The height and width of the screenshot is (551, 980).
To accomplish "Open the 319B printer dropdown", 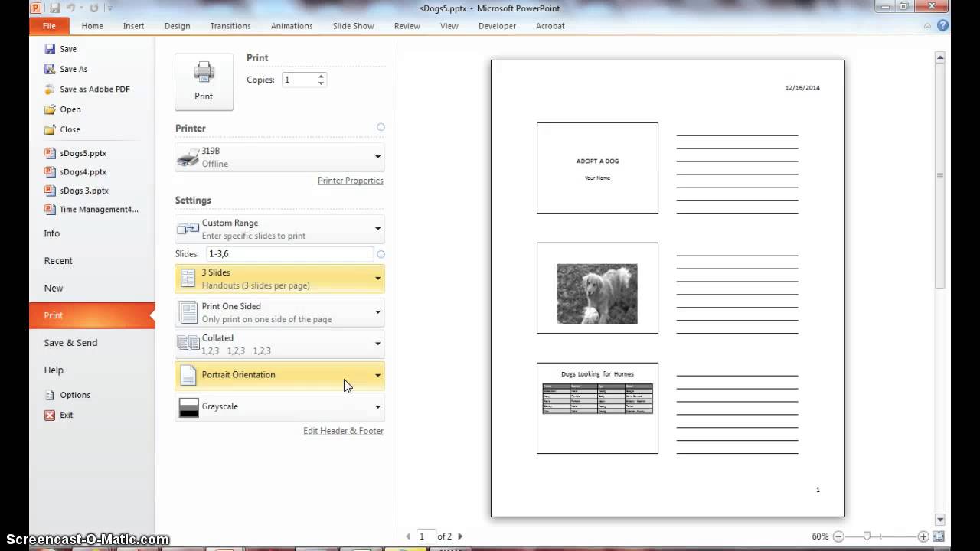I will [279, 157].
